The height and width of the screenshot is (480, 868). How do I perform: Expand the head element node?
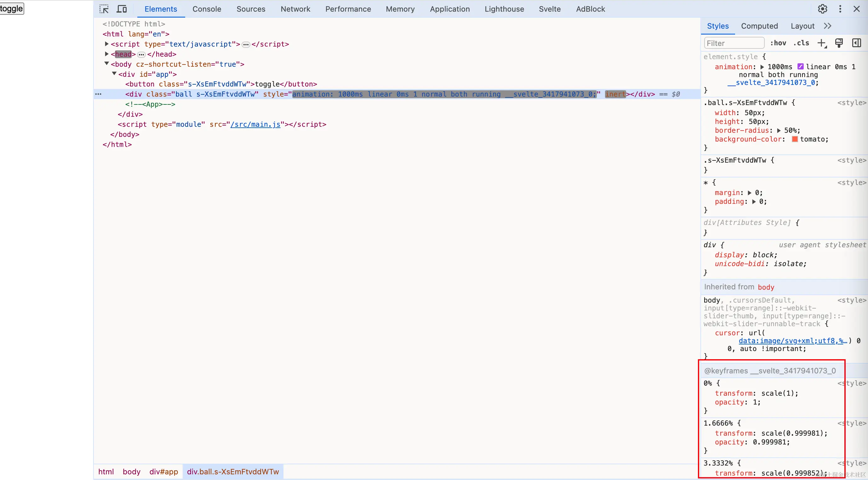pyautogui.click(x=106, y=54)
